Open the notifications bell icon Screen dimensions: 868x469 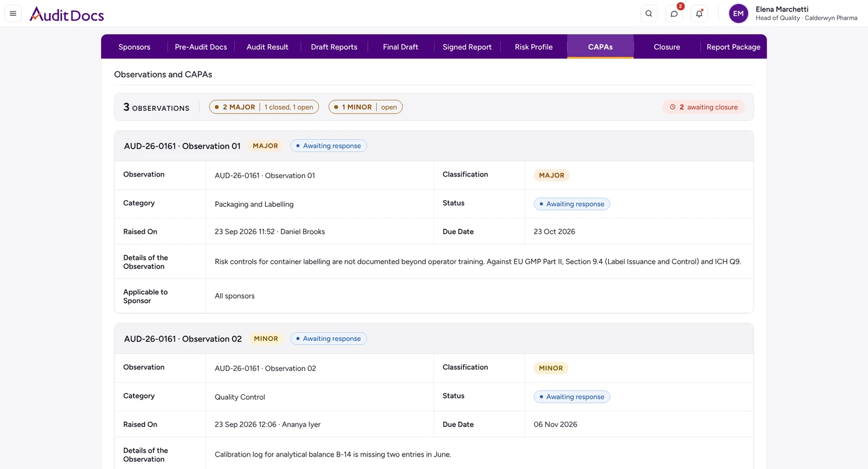699,14
